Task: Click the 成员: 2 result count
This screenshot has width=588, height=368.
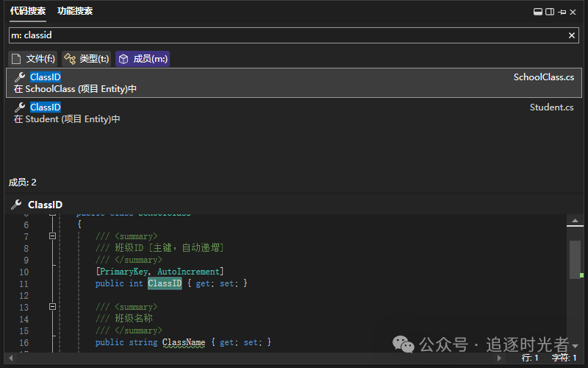Action: click(23, 183)
